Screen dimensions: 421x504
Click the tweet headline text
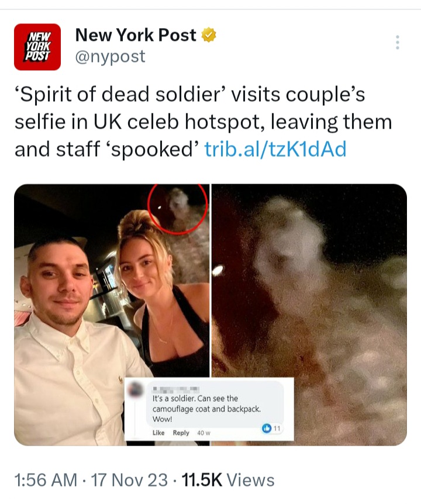pos(203,122)
